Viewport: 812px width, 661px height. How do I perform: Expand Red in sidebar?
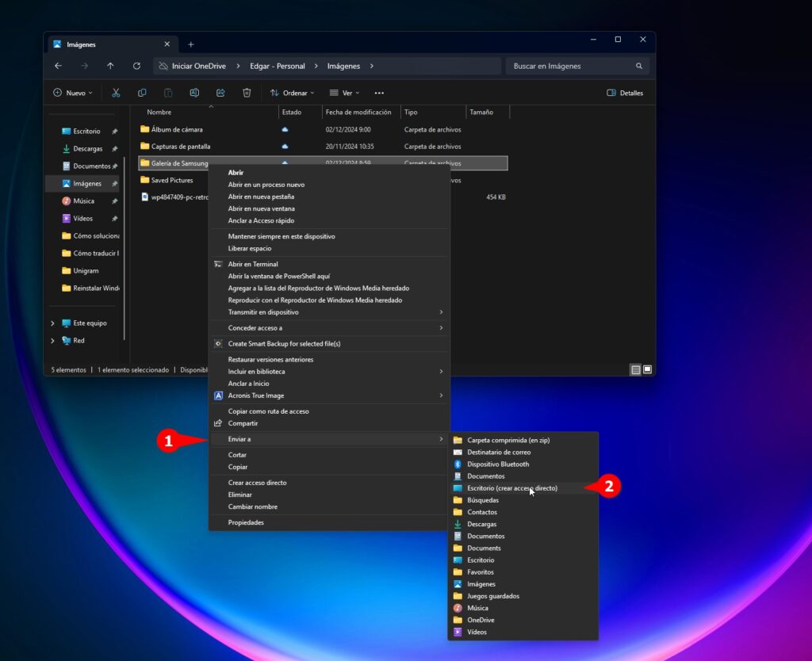coord(52,341)
